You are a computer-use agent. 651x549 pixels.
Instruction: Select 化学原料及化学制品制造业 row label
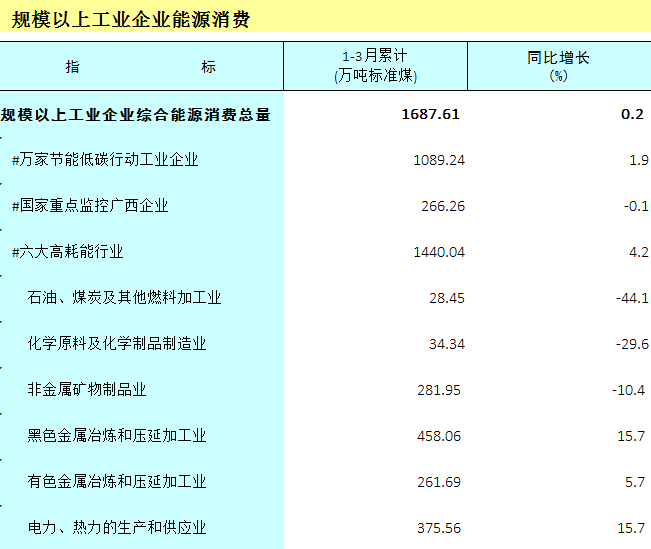[x=117, y=344]
